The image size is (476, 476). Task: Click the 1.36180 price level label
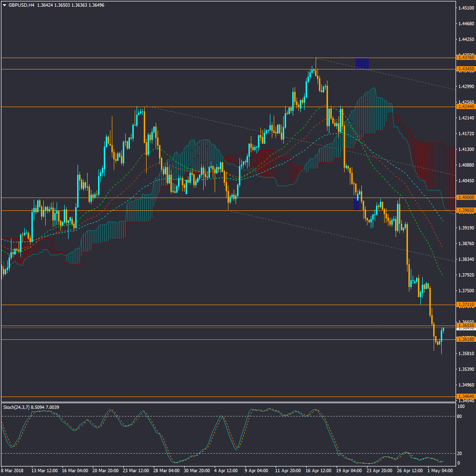[x=465, y=339]
